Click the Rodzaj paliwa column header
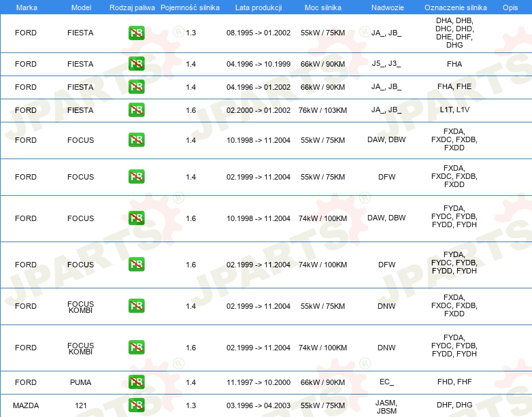Viewport: 532px width, 417px height. [132, 7]
